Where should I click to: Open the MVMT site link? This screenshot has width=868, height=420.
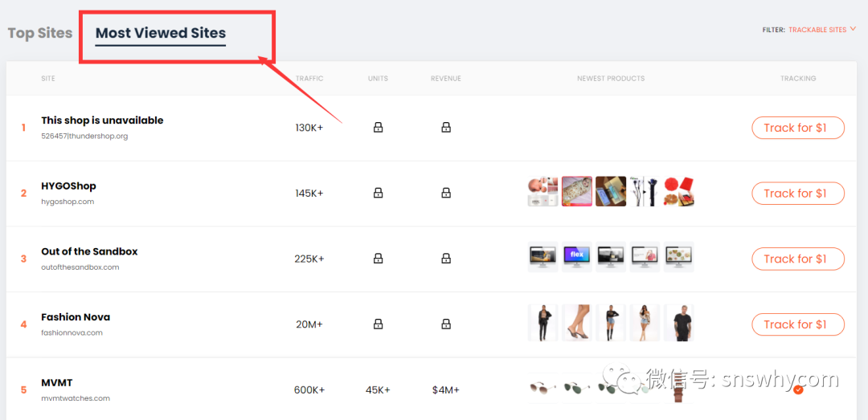[57, 382]
